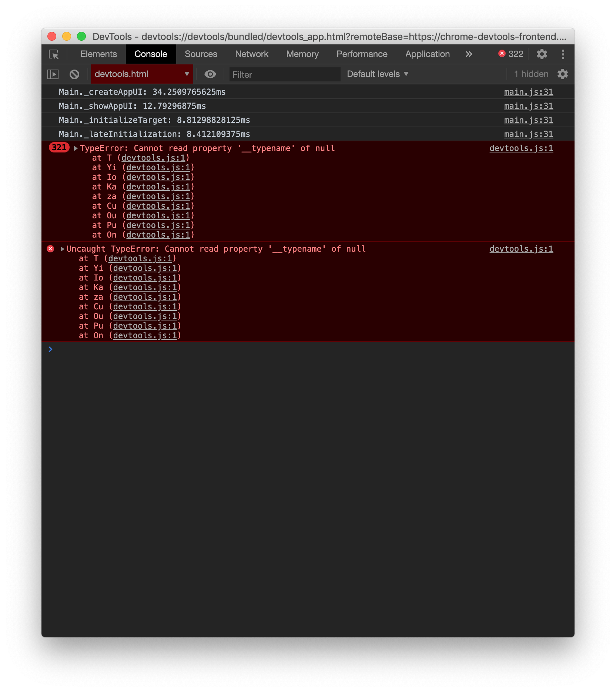Collapse the first TypeError stack triangle
This screenshot has width=616, height=692.
click(76, 148)
